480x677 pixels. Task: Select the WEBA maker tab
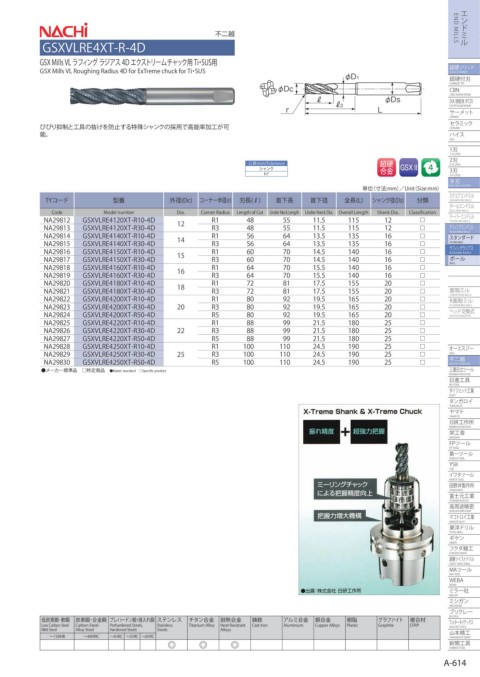click(x=464, y=581)
